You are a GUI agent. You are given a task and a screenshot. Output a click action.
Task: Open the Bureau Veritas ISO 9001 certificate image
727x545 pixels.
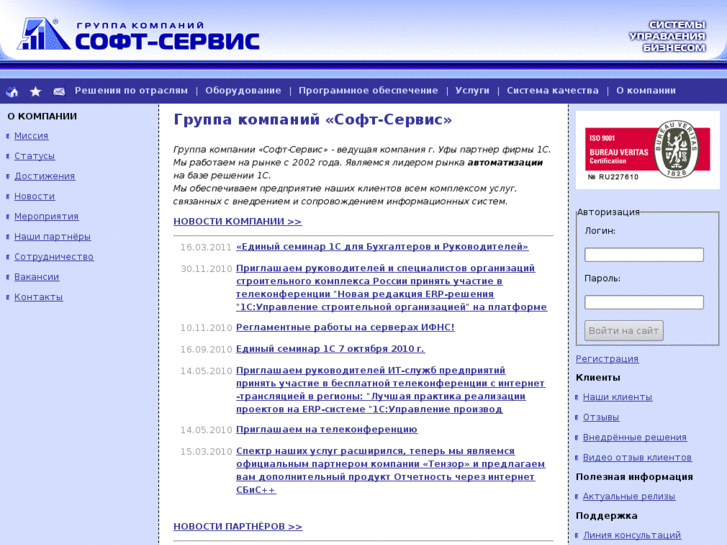(x=647, y=150)
